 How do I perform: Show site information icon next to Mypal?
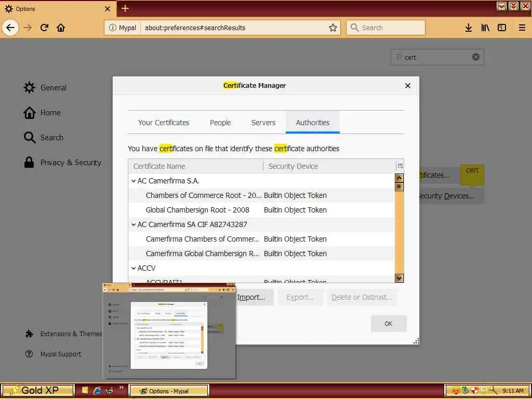(113, 28)
